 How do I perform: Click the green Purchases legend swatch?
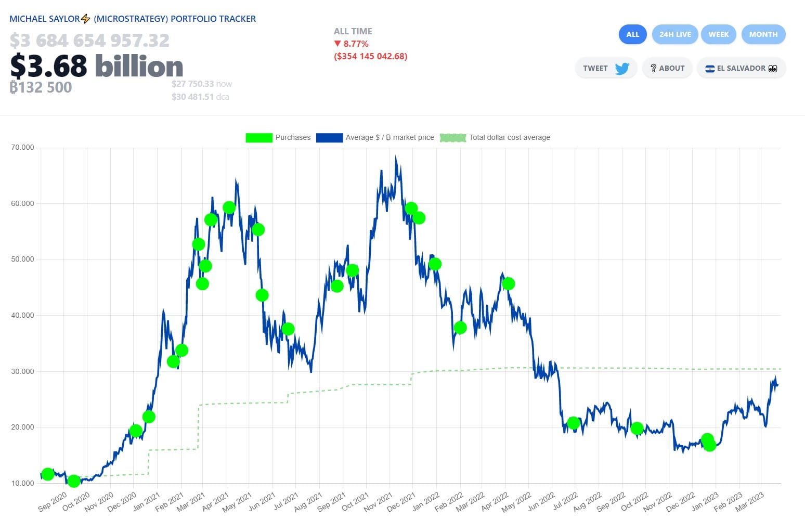tap(258, 137)
